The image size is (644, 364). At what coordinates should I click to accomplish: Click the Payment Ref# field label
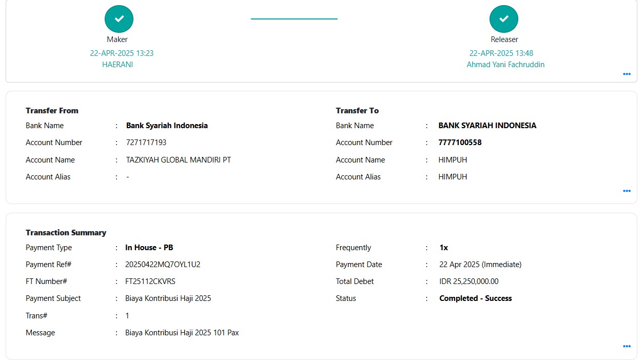[48, 265]
